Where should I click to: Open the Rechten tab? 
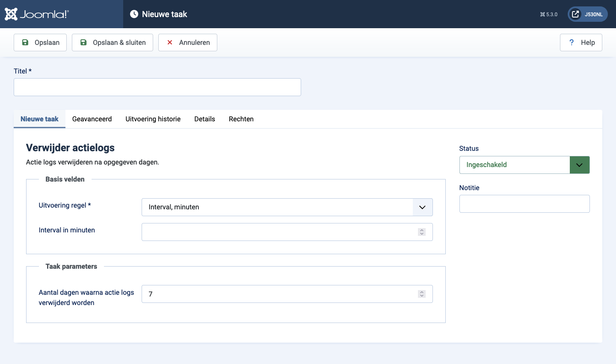(x=241, y=119)
